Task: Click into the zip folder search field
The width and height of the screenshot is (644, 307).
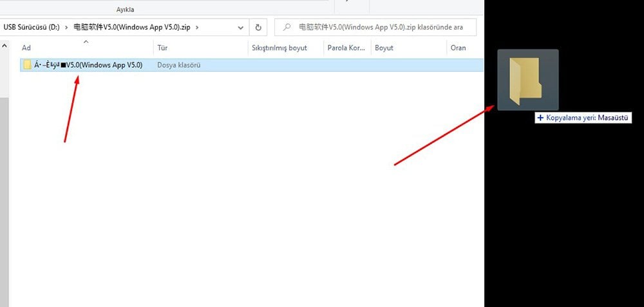Action: coord(380,28)
